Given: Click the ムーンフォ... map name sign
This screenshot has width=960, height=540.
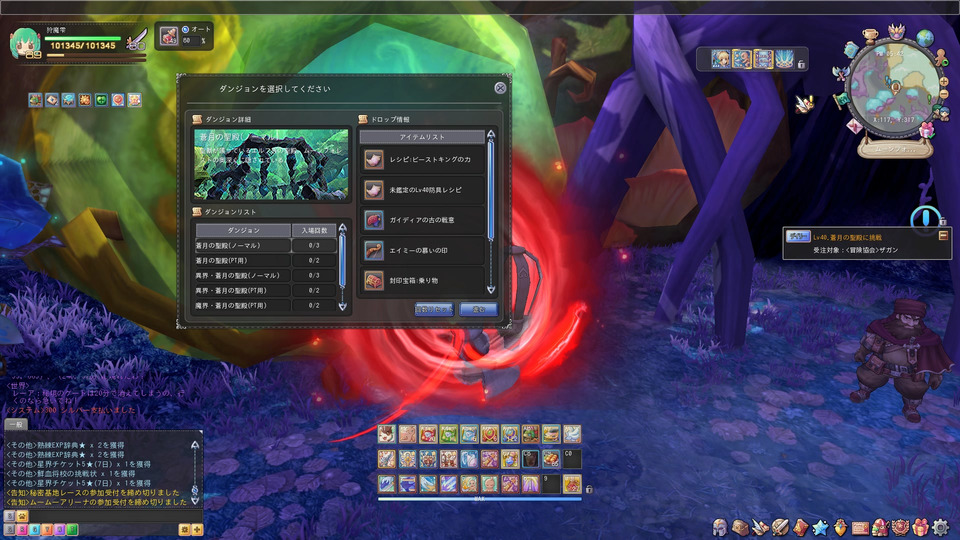Looking at the screenshot, I should (x=895, y=148).
